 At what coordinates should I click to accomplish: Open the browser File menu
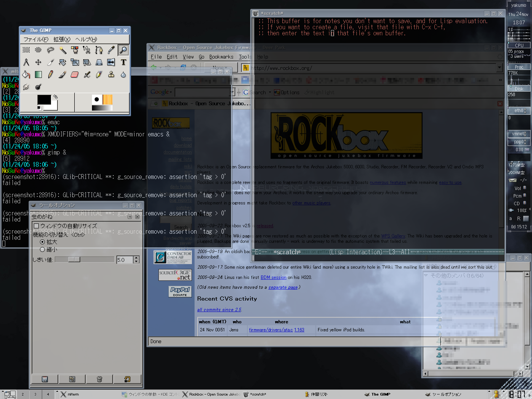tap(156, 57)
